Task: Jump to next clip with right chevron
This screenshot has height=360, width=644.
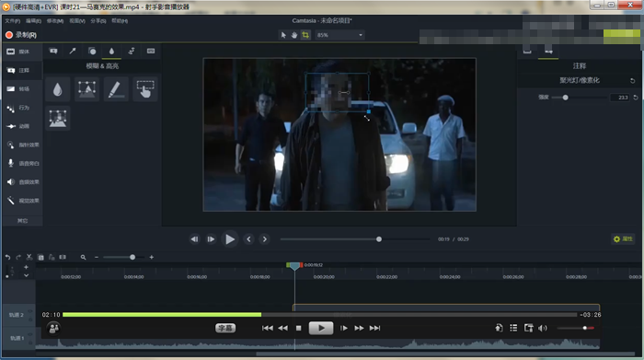Action: pyautogui.click(x=265, y=239)
